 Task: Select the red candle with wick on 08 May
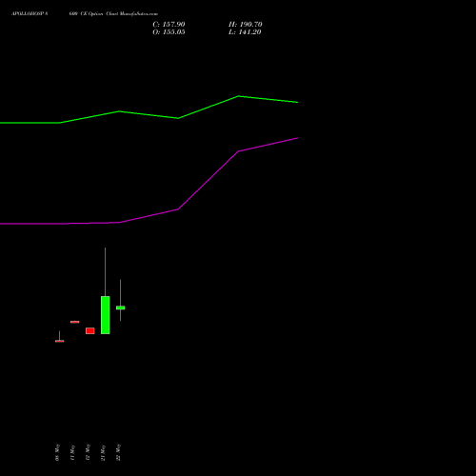(x=60, y=341)
